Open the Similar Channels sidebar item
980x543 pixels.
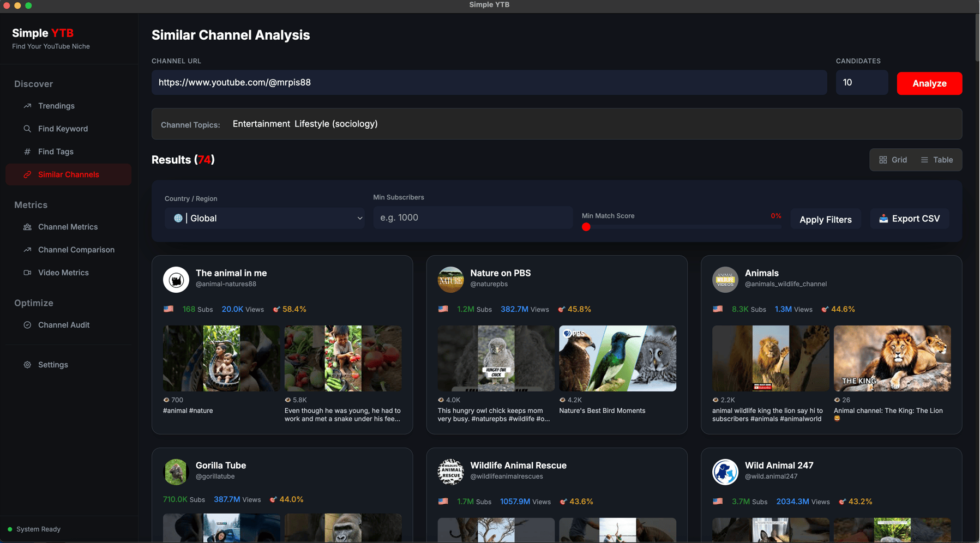[x=68, y=174]
